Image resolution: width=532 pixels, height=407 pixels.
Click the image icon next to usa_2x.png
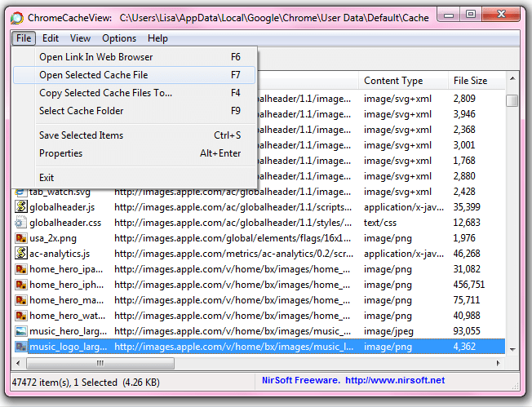(x=20, y=237)
